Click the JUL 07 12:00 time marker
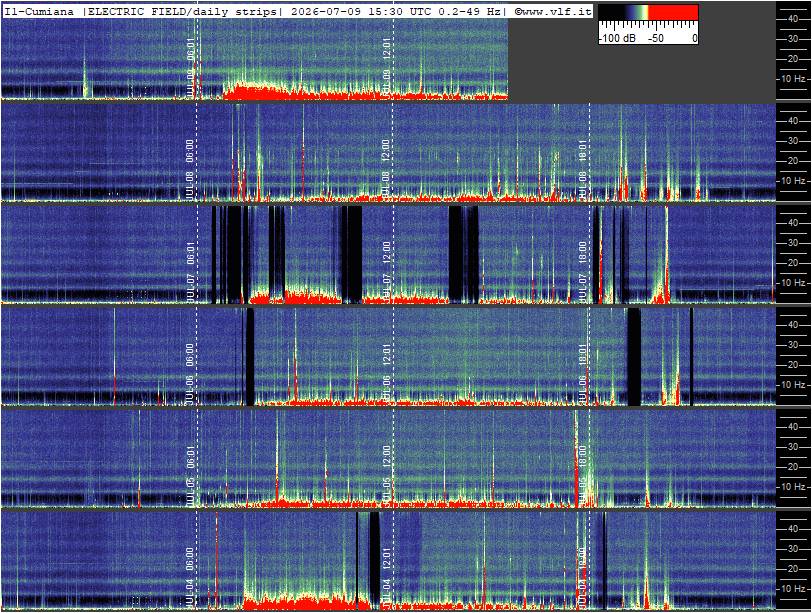The image size is (812, 613). point(386,272)
